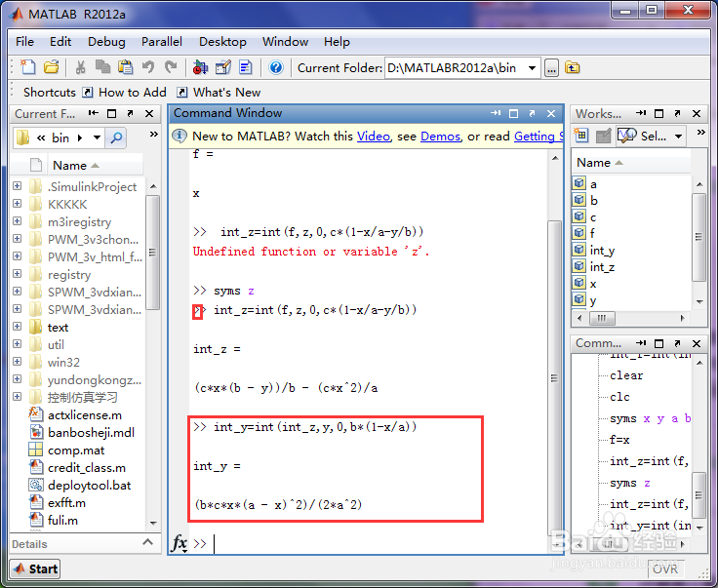Create a new script file icon
Image resolution: width=718 pixels, height=588 pixels.
[x=28, y=67]
